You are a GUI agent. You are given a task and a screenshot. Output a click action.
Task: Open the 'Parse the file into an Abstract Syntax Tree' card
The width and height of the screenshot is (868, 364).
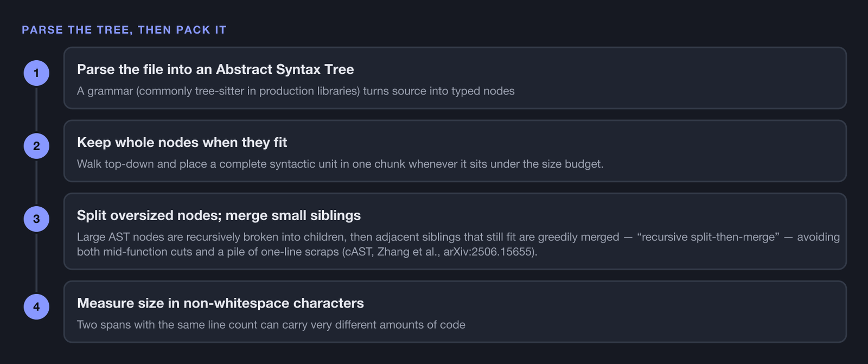tap(455, 78)
